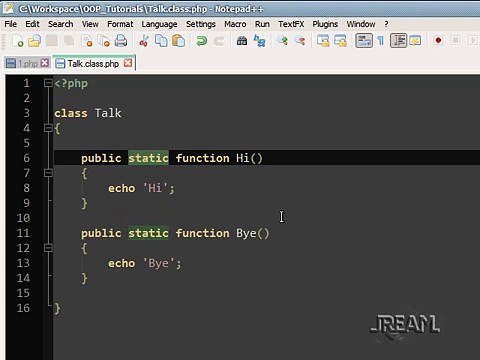This screenshot has height=360, width=480.
Task: Click the Print toolbar icon
Action: point(121,41)
